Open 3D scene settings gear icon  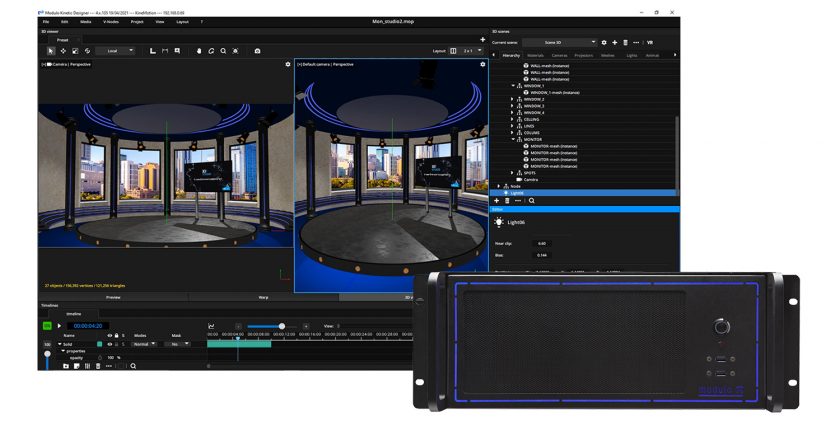tap(604, 42)
